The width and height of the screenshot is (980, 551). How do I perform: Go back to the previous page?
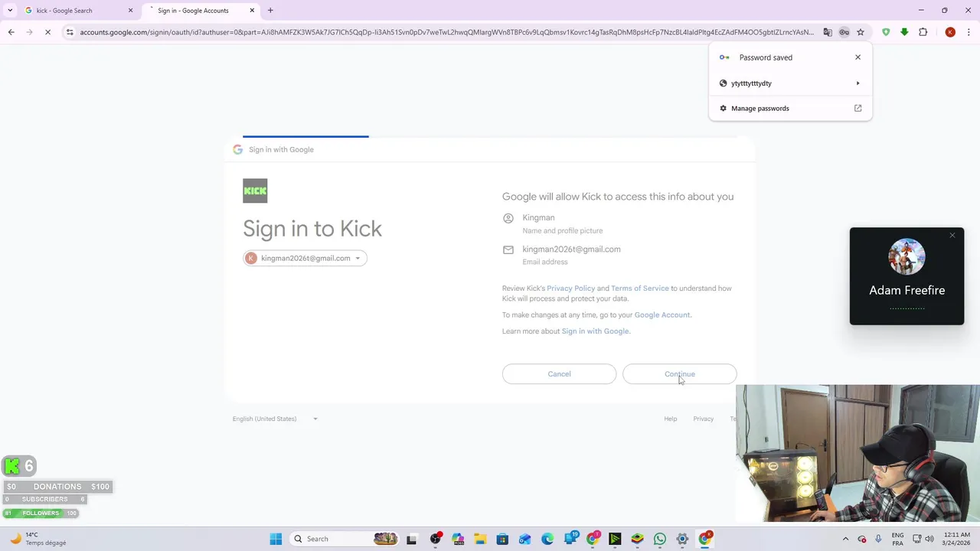pyautogui.click(x=11, y=32)
